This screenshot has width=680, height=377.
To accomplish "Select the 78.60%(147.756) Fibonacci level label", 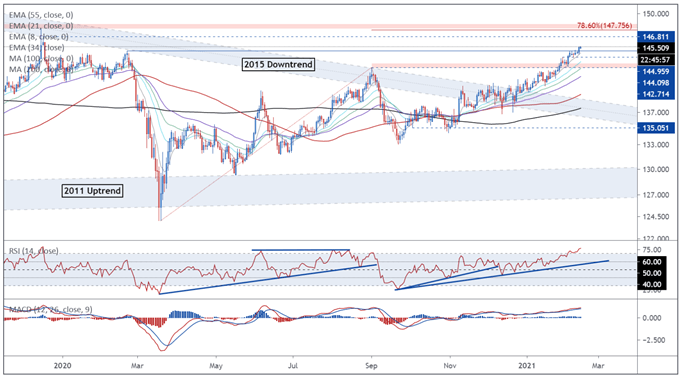I will (604, 26).
